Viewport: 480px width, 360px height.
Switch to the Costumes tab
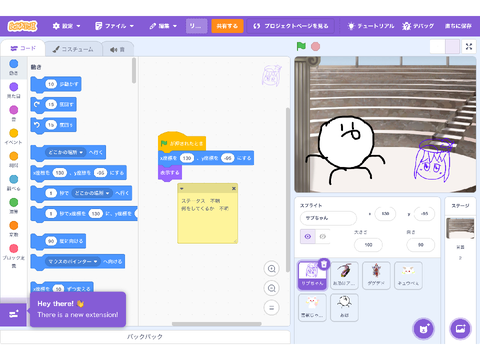[x=73, y=49]
